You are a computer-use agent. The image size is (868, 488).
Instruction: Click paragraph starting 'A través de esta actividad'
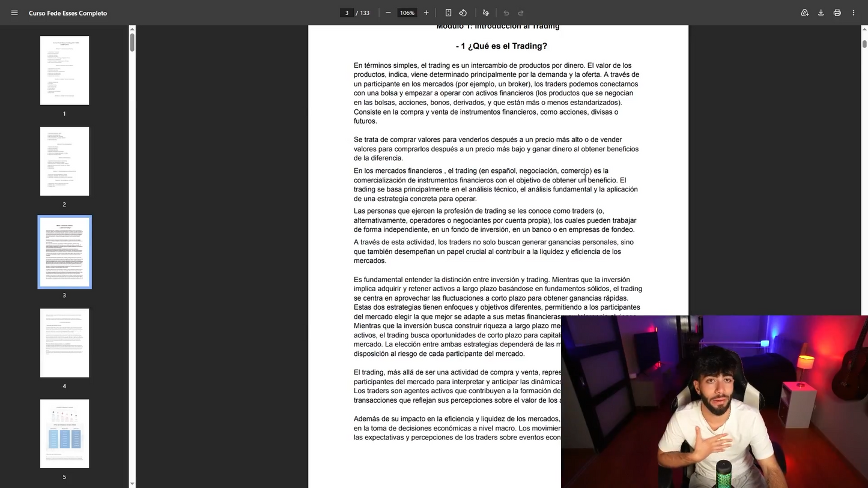pos(494,252)
